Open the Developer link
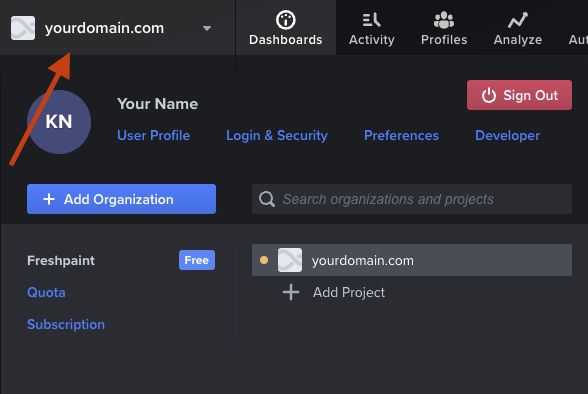Screen dimensions: 588x394 tap(507, 135)
